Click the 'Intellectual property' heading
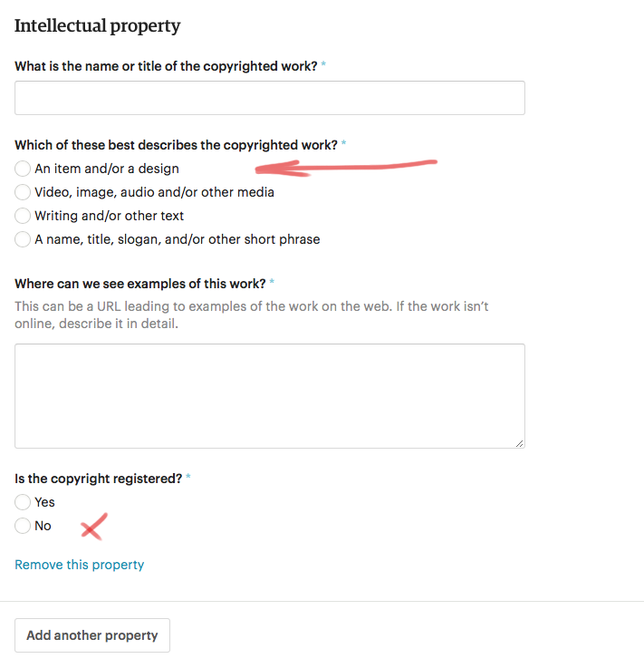Image resolution: width=644 pixels, height=668 pixels. point(98,25)
